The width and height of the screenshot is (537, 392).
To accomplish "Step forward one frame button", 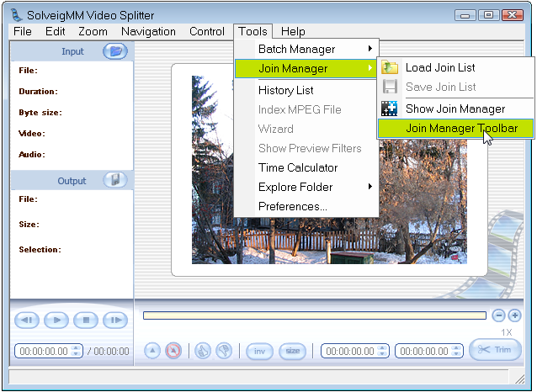I will [x=114, y=320].
